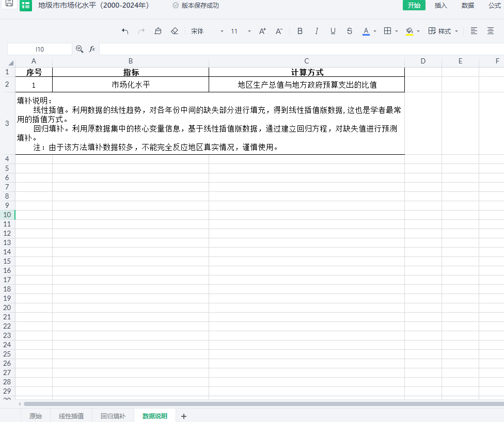Click the fx insert function icon
The height and width of the screenshot is (422, 504).
coord(92,49)
